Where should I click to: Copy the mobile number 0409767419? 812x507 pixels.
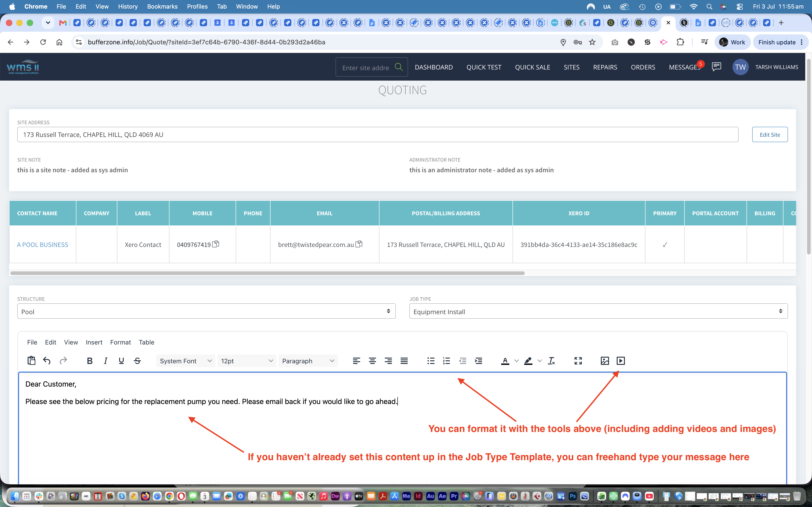tap(216, 244)
